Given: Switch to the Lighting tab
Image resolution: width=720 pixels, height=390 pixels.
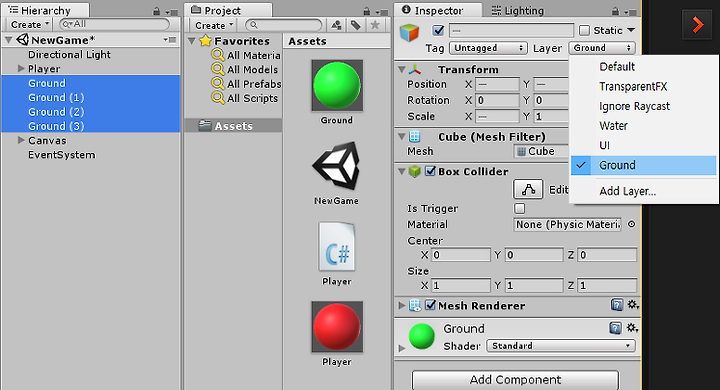Looking at the screenshot, I should pos(517,11).
